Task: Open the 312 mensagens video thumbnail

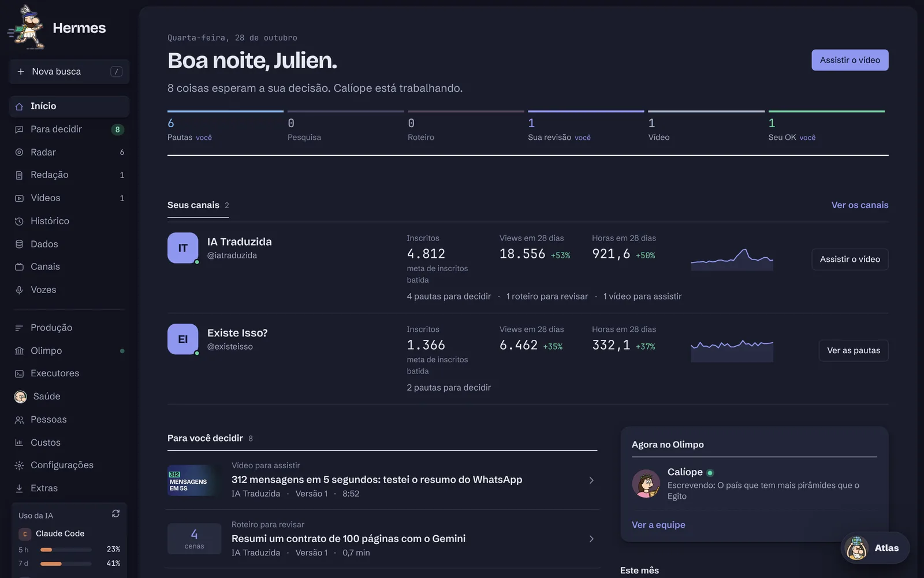Action: (194, 480)
